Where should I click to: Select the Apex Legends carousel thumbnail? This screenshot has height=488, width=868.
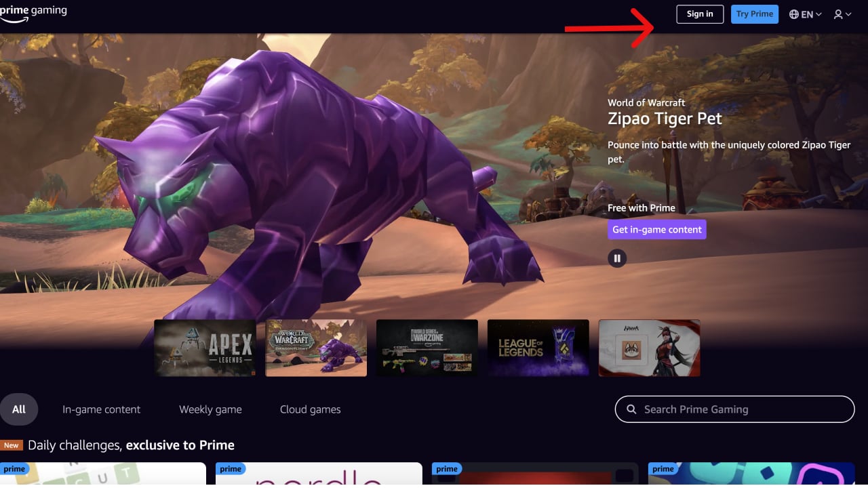(x=205, y=348)
